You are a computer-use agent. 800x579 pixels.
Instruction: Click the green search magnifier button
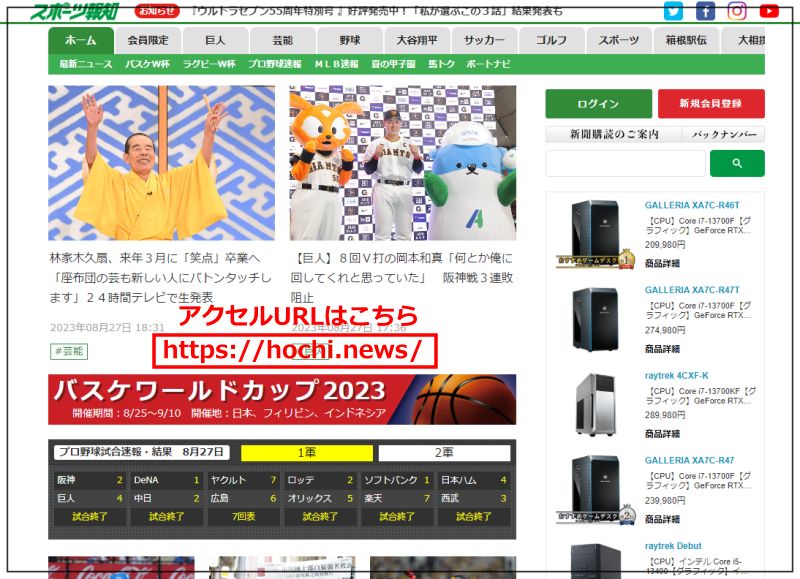pos(737,163)
